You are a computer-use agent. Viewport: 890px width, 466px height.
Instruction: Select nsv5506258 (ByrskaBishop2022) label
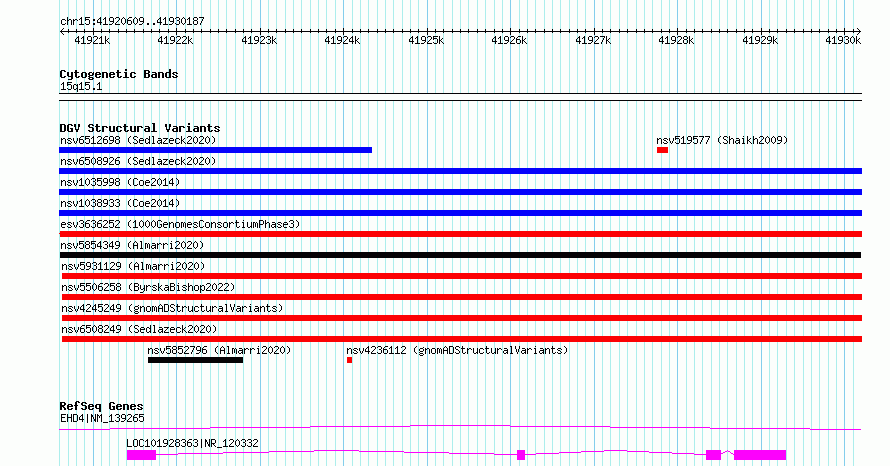pyautogui.click(x=148, y=287)
